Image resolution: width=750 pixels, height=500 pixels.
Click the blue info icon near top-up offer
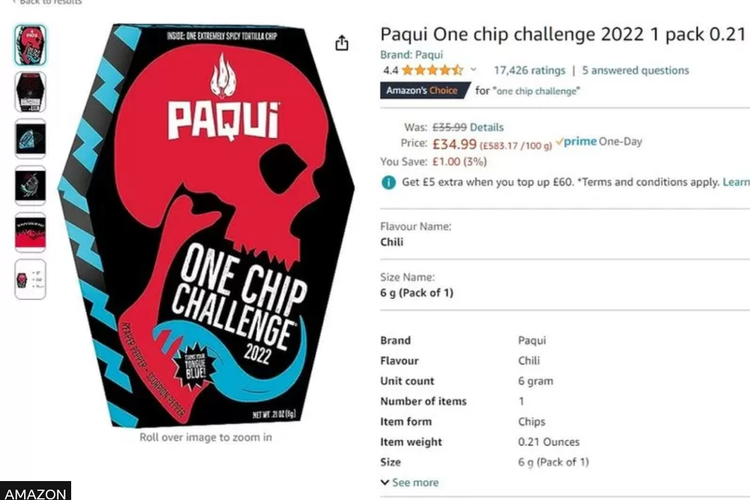coord(388,182)
